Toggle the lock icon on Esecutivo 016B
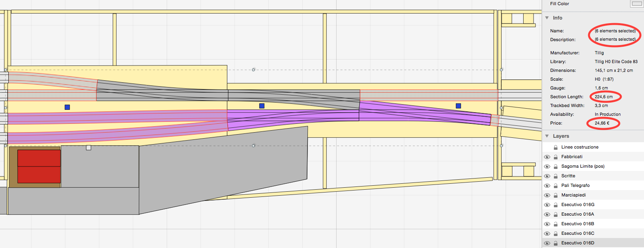Viewport: 644px width, 248px height. tap(555, 224)
